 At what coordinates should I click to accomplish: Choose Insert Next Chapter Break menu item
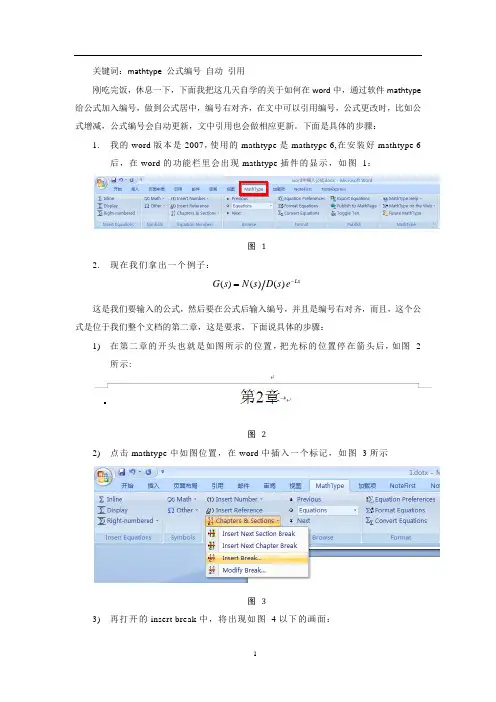tap(257, 546)
